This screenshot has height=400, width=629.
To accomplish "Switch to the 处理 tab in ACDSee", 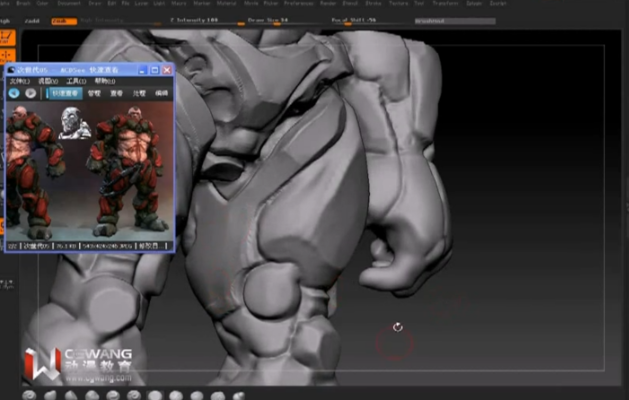I will click(x=139, y=93).
